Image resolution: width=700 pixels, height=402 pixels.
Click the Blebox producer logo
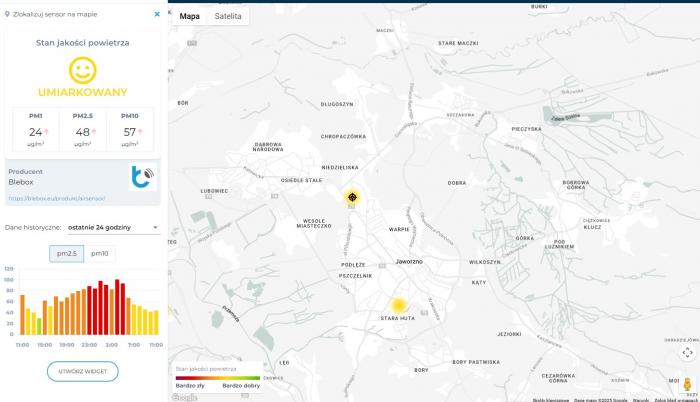point(143,177)
